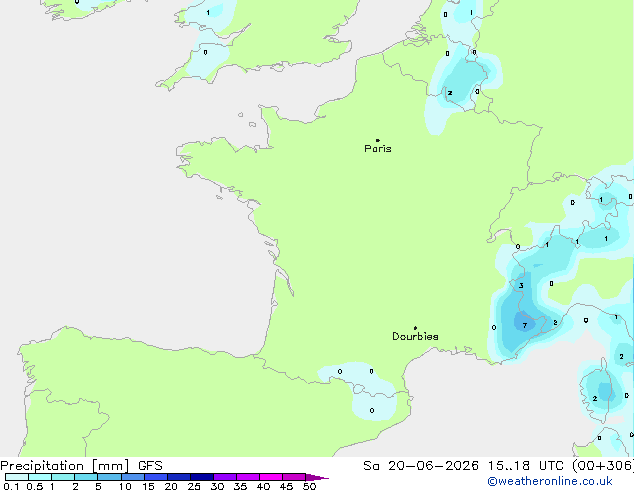Click the '15..18 UTC' time text
634x490 pixels.
(x=525, y=466)
